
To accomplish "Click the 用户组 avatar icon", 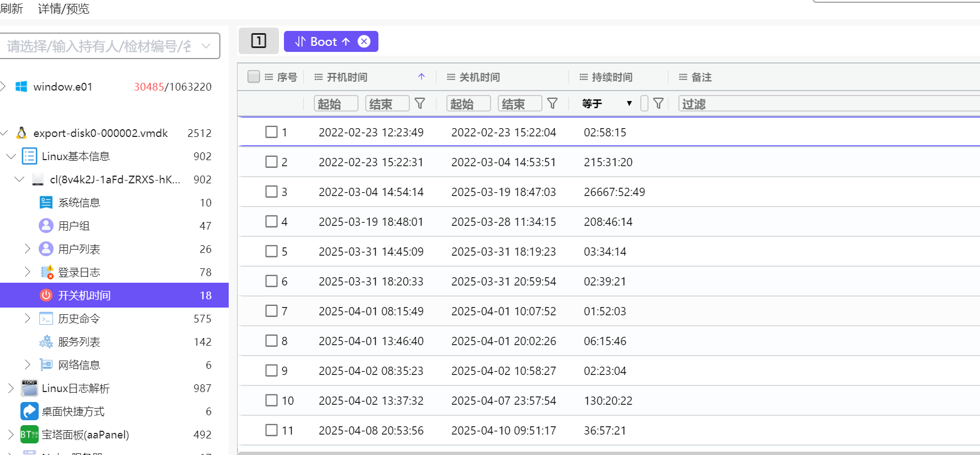I will 46,226.
